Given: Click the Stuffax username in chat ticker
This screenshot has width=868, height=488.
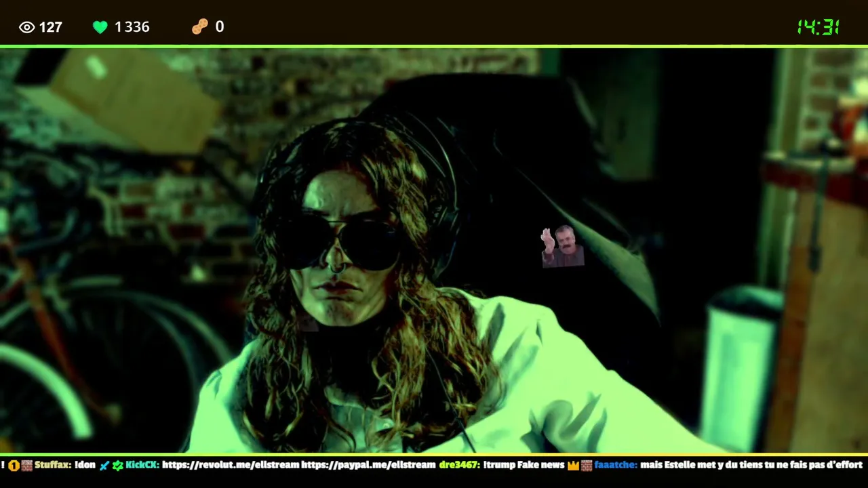Looking at the screenshot, I should [53, 465].
